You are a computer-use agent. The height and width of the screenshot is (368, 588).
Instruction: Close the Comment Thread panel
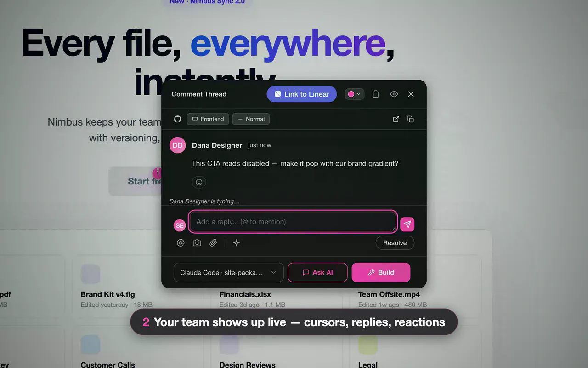coord(411,94)
